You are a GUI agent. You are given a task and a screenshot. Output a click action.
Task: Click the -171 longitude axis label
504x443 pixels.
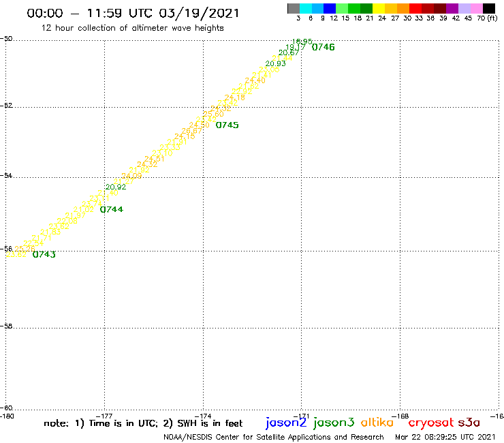point(301,416)
